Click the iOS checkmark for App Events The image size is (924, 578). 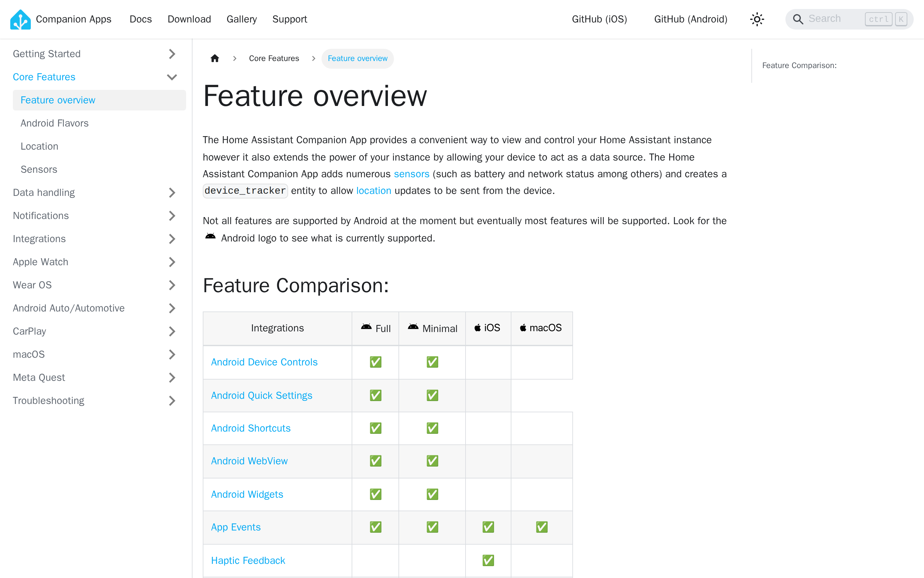tap(488, 527)
